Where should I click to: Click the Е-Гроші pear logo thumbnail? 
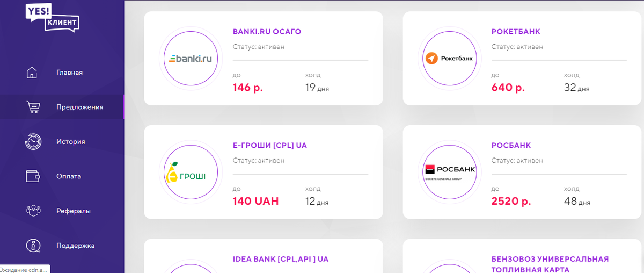point(192,172)
